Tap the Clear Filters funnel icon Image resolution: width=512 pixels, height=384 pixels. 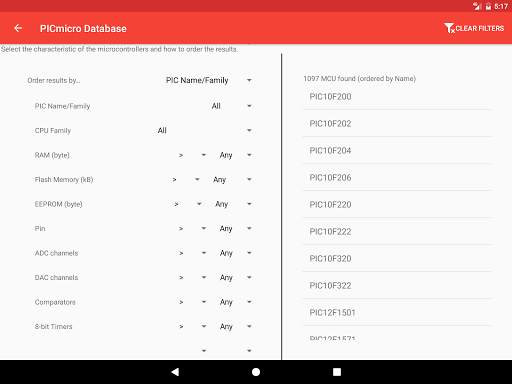[x=449, y=28]
